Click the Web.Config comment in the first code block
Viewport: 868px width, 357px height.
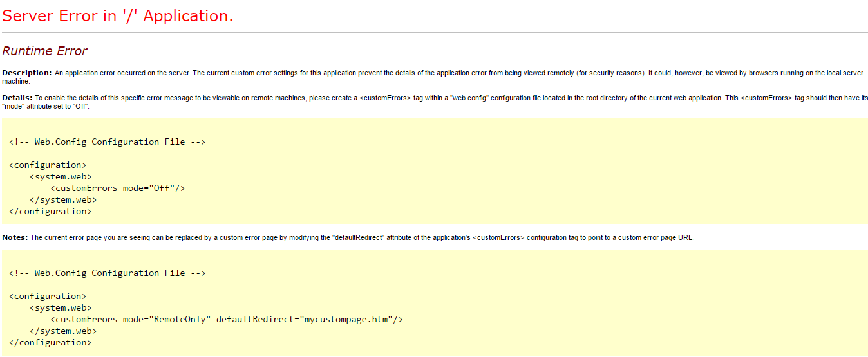click(107, 142)
